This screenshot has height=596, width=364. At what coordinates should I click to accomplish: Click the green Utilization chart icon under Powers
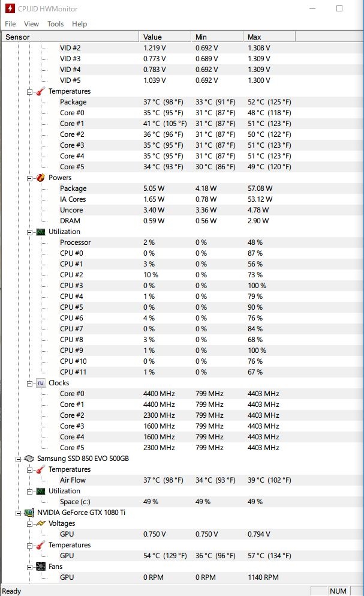pyautogui.click(x=41, y=232)
